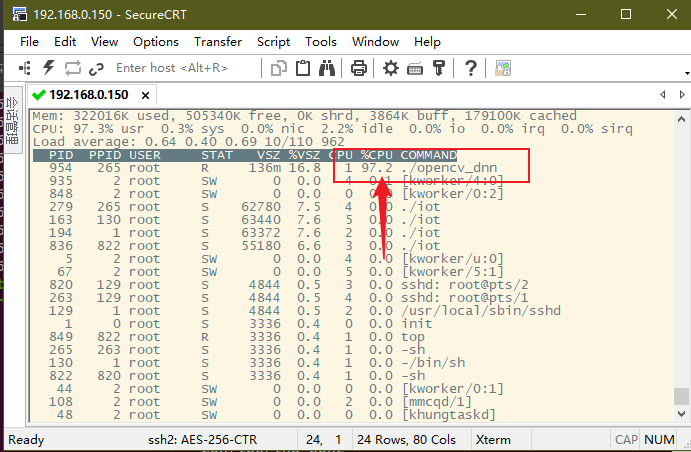Click the 24 Rows, 80 Cols status entry
This screenshot has height=452, width=691.
[x=406, y=440]
